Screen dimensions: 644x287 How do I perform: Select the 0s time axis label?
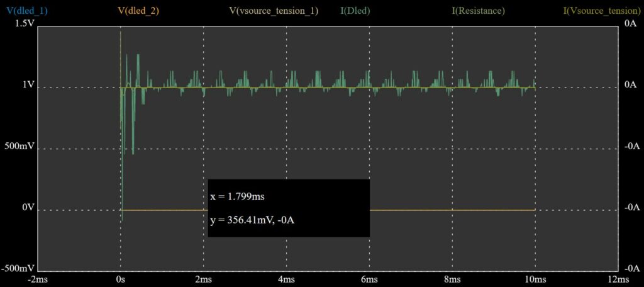tap(120, 279)
